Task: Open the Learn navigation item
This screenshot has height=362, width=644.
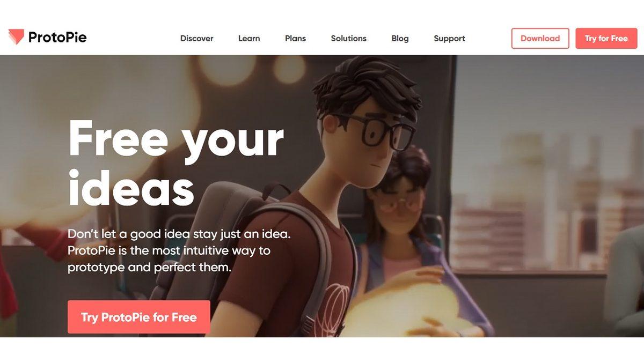Action: coord(249,39)
